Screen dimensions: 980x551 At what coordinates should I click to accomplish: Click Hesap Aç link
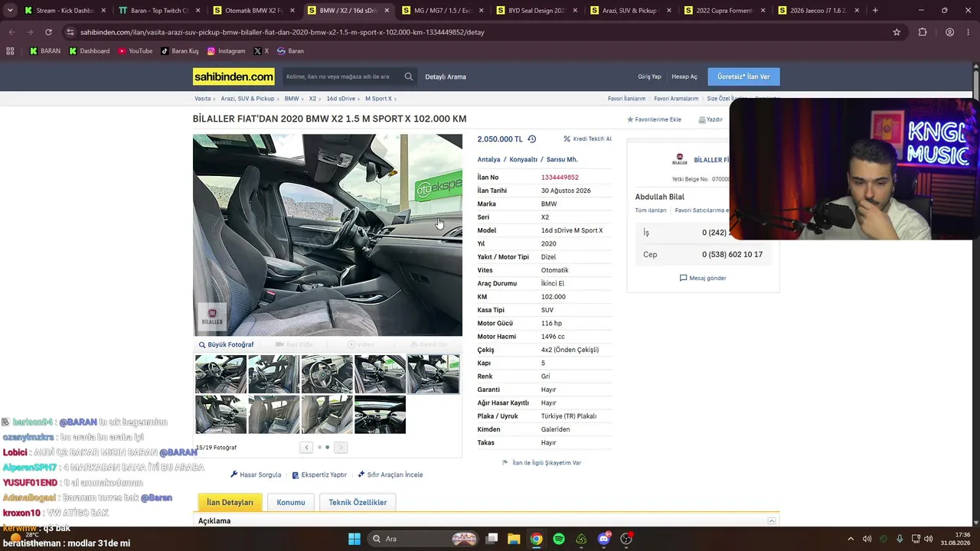684,77
